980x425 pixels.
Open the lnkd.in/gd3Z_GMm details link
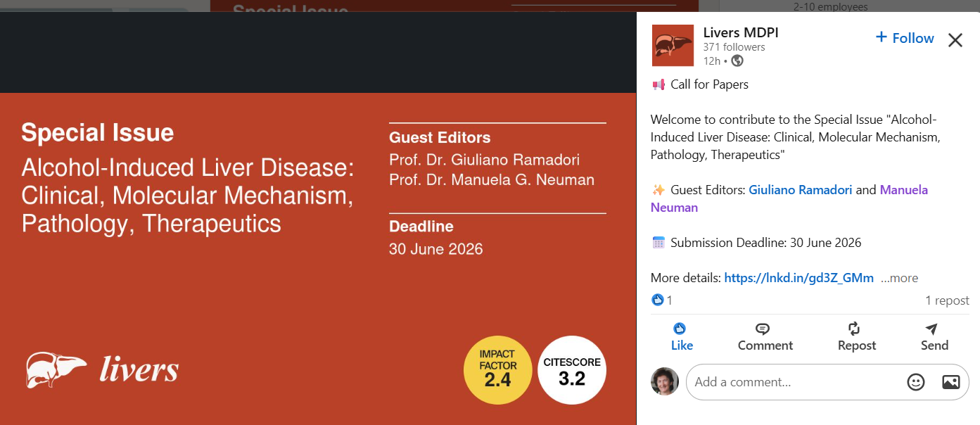pos(798,278)
